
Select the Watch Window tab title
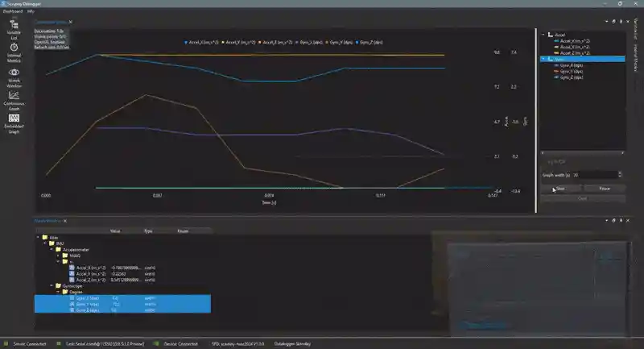[48, 221]
